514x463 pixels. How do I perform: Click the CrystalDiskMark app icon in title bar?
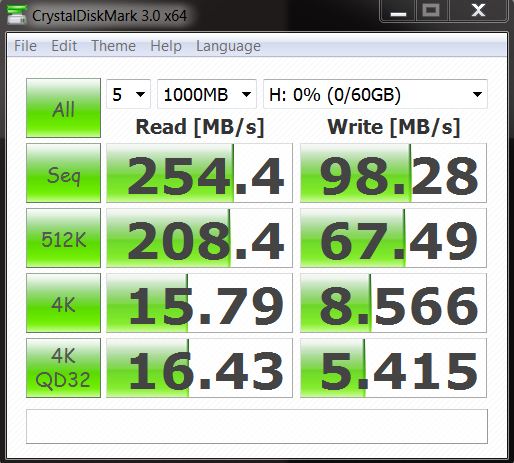pyautogui.click(x=17, y=14)
